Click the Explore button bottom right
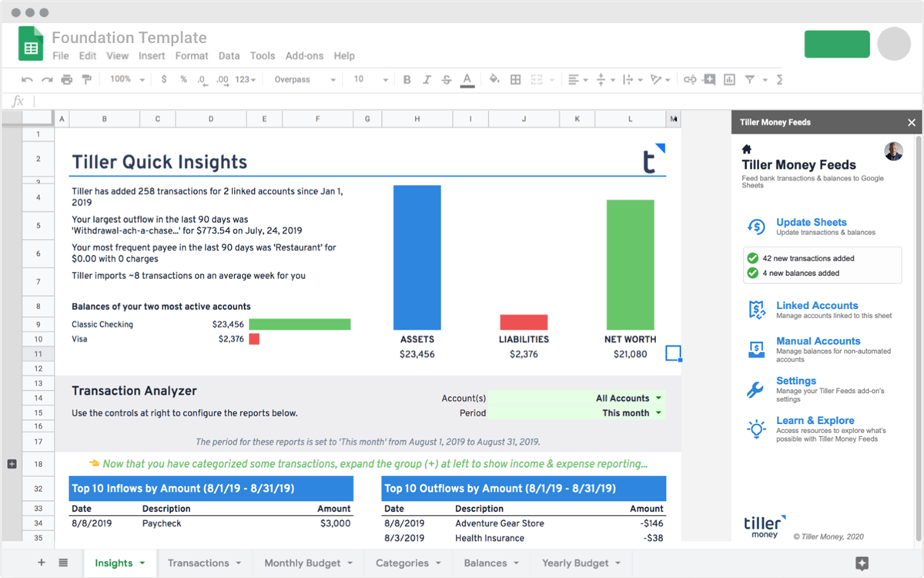 click(x=862, y=563)
